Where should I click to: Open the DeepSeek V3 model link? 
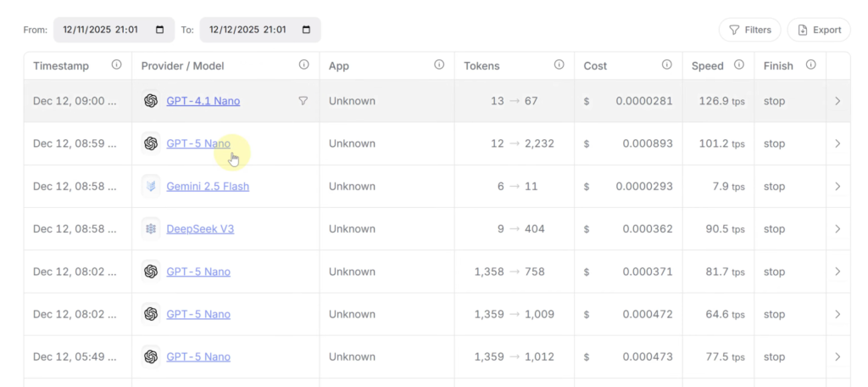pyautogui.click(x=199, y=229)
